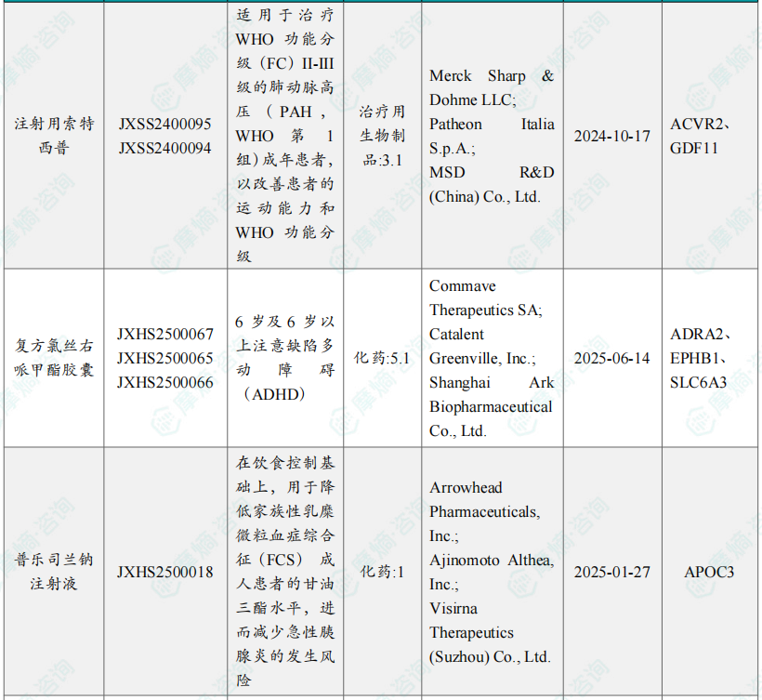Click registration class 化药:5.1
Viewport: 762px width, 700px height.
[383, 358]
